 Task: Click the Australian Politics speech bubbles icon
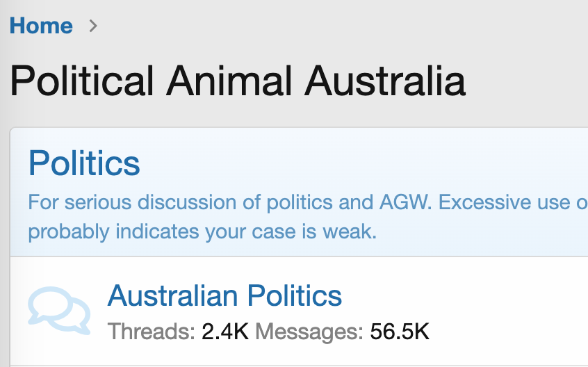point(59,310)
